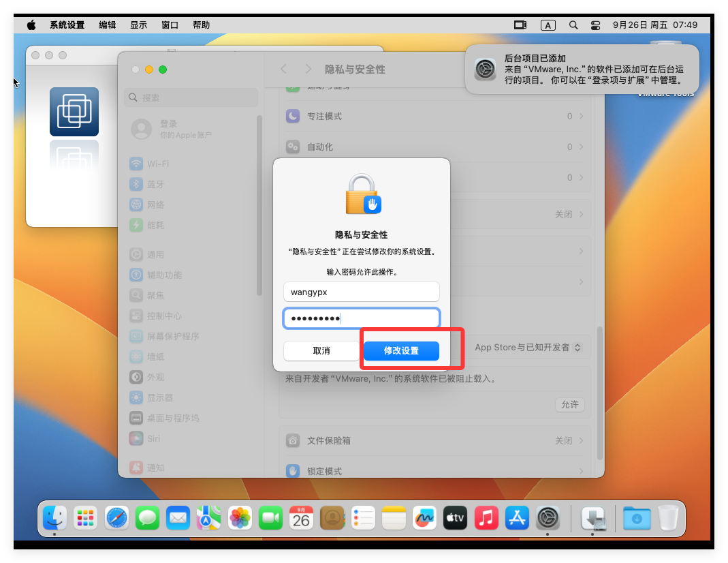Click the 允许 button for VMware software
The image size is (728, 563).
(570, 405)
